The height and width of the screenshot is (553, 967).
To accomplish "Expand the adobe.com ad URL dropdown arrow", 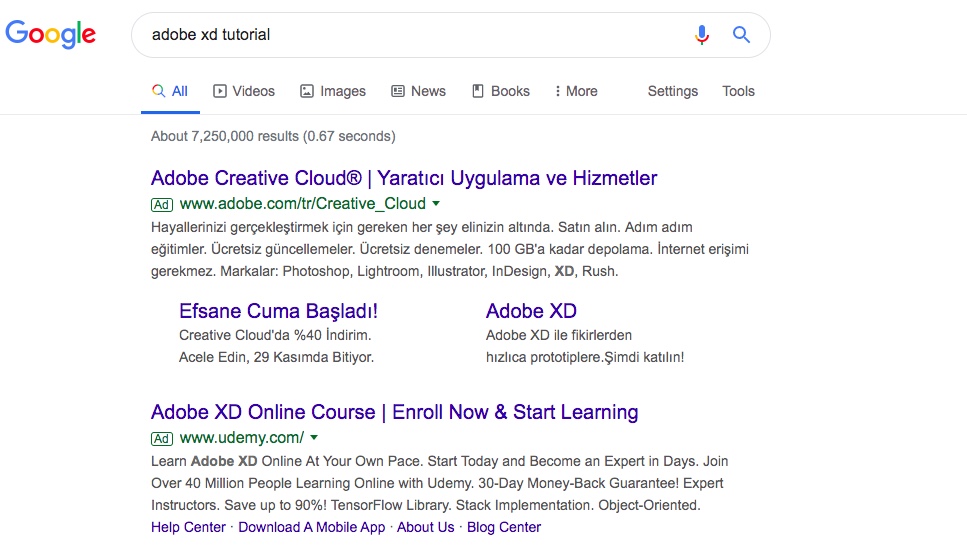I will [x=436, y=204].
